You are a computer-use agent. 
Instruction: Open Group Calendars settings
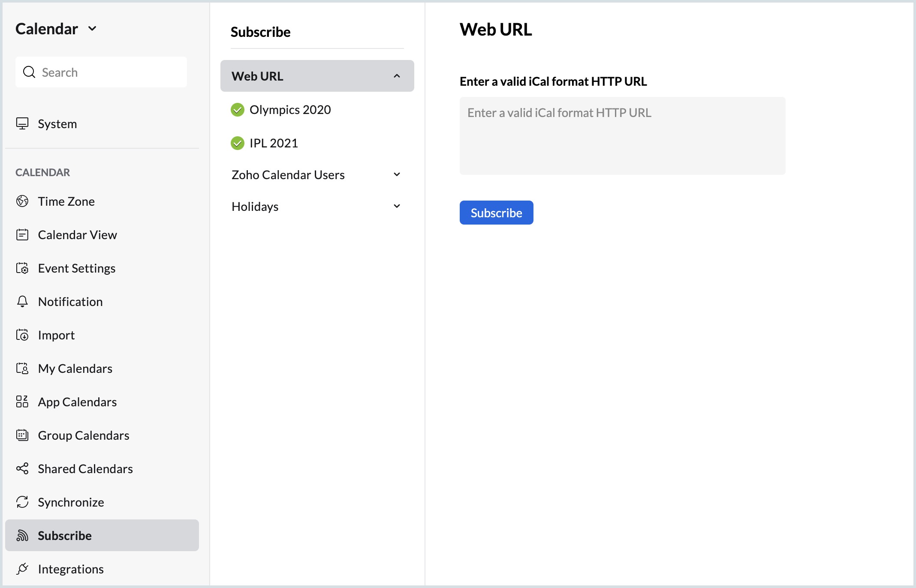83,435
